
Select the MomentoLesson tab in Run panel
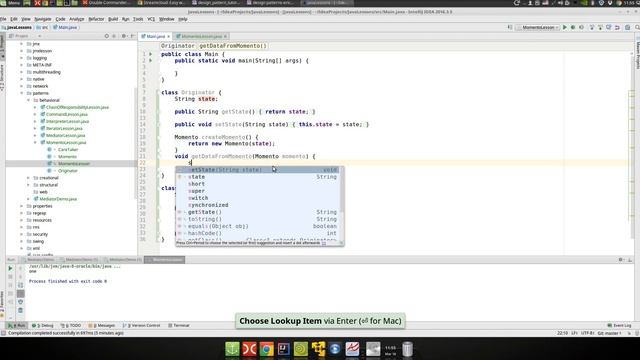[164, 260]
